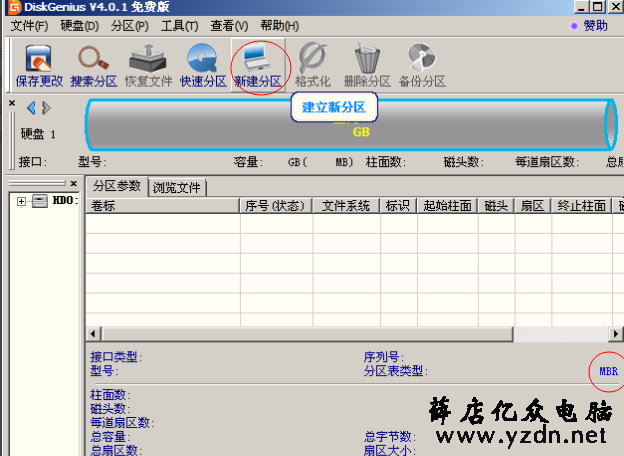The height and width of the screenshot is (456, 624).
Task: Open the 搜索分区 search partition tool
Action: (x=94, y=66)
